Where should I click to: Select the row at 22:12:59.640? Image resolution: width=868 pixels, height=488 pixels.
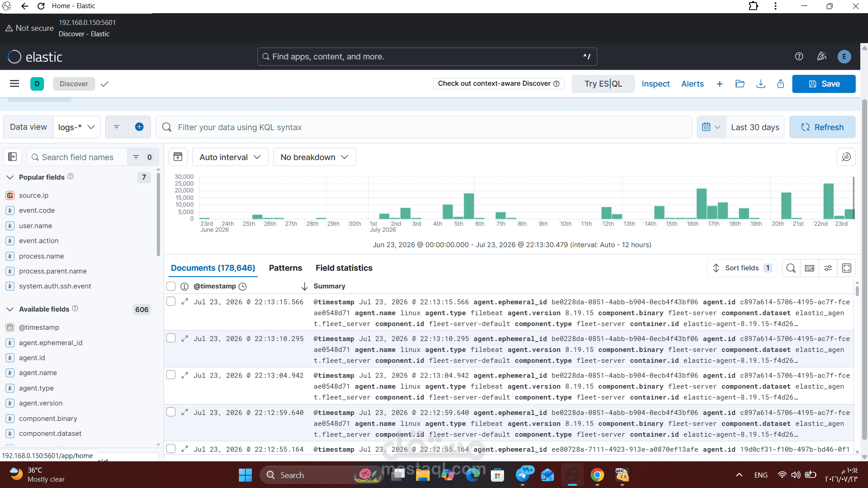click(x=171, y=412)
